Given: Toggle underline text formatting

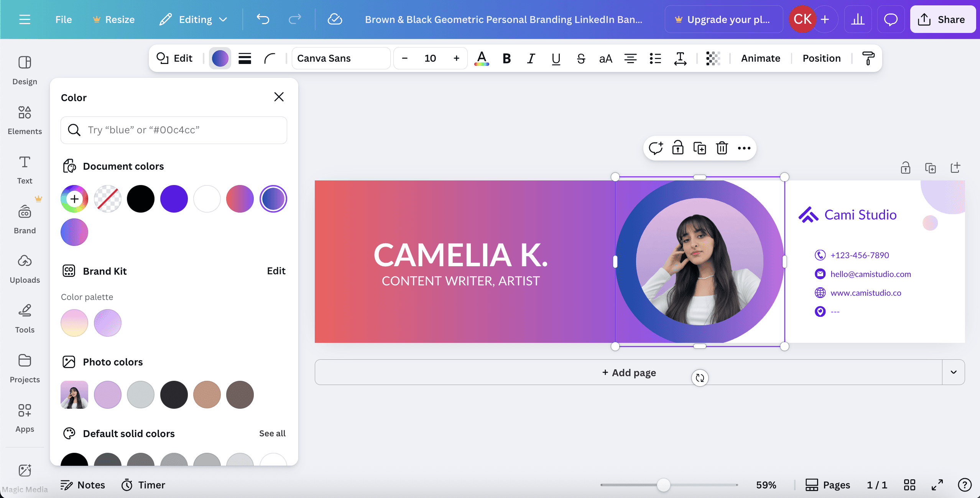Looking at the screenshot, I should (556, 58).
